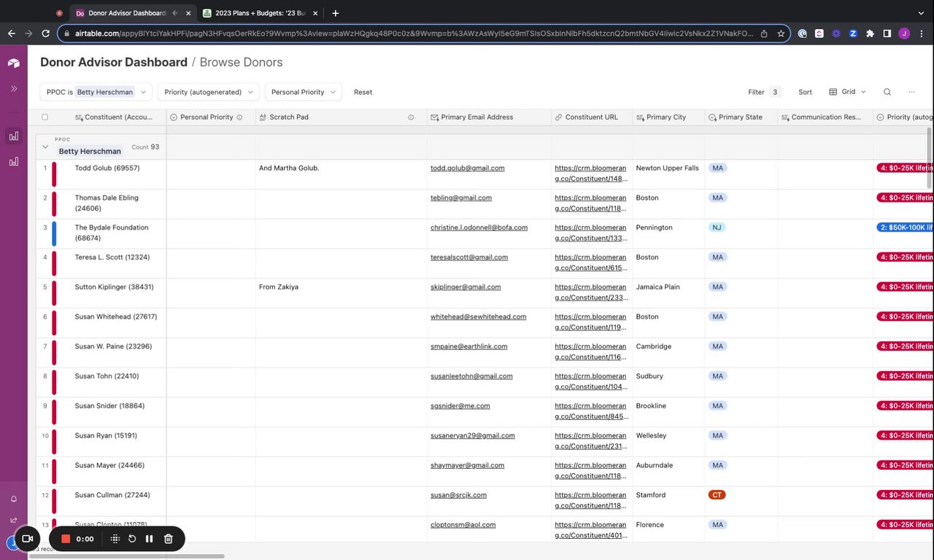Click the info icon beside Personal Priority column
The width and height of the screenshot is (934, 560).
[239, 117]
